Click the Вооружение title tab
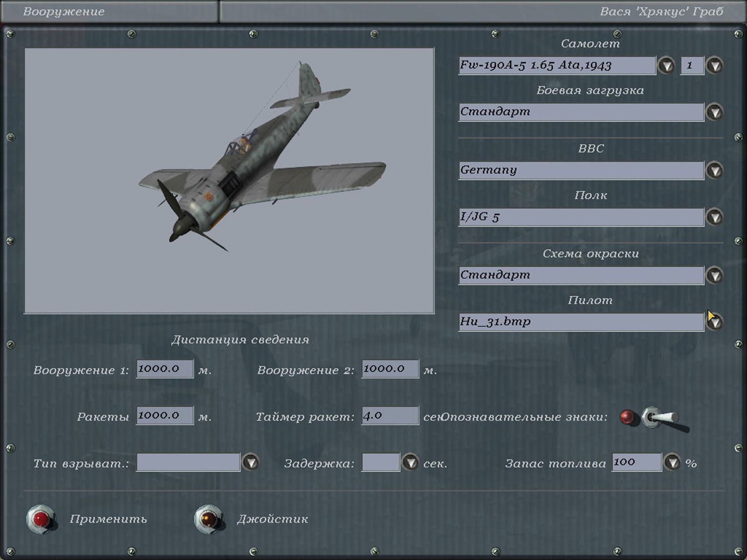Image resolution: width=747 pixels, height=560 pixels. tap(64, 12)
